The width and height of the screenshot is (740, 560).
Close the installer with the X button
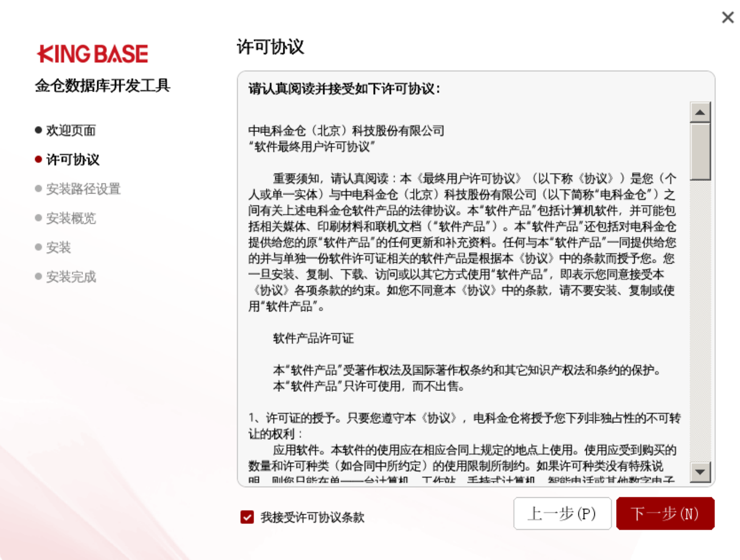click(x=728, y=18)
